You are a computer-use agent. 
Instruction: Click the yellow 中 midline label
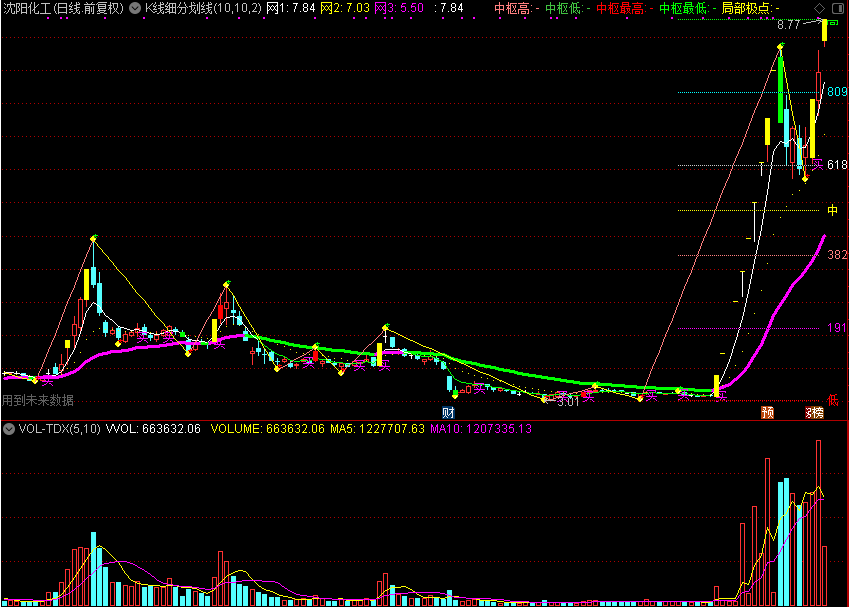pyautogui.click(x=833, y=210)
